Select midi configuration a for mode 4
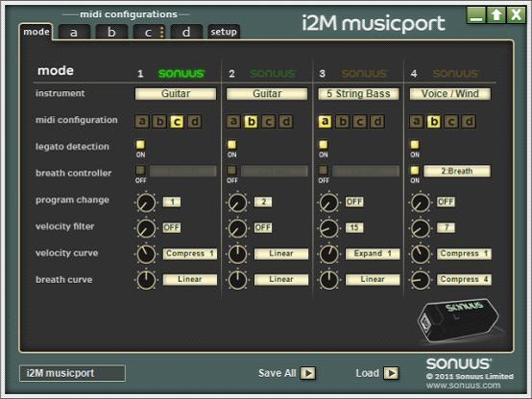Image resolution: width=532 pixels, height=399 pixels. [417, 121]
